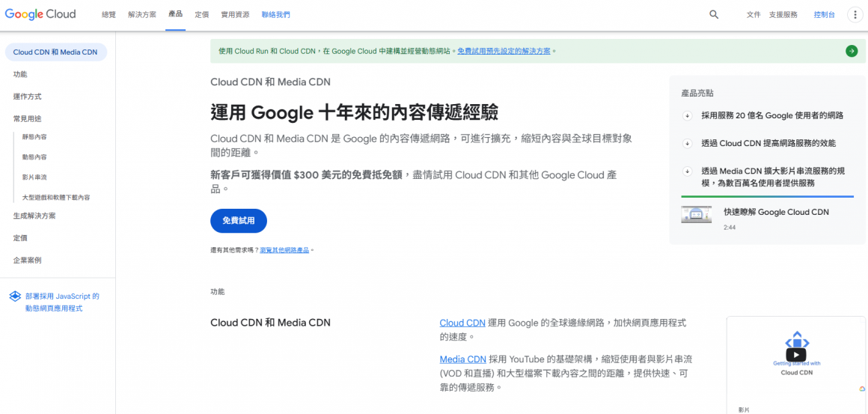This screenshot has height=414, width=868.
Task: Open the 快速瞭解 Google Cloud CDN video thumbnail
Action: coord(696,215)
